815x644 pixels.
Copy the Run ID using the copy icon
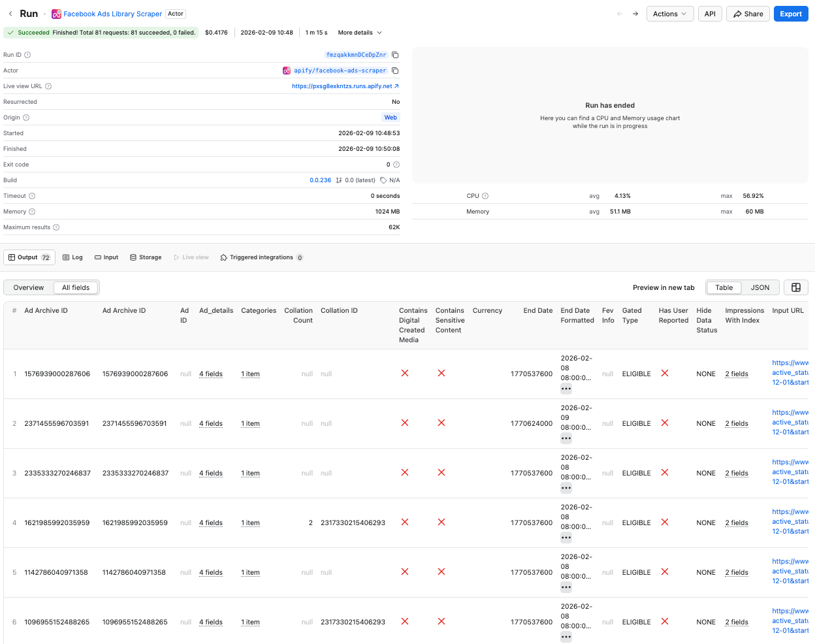click(x=394, y=55)
